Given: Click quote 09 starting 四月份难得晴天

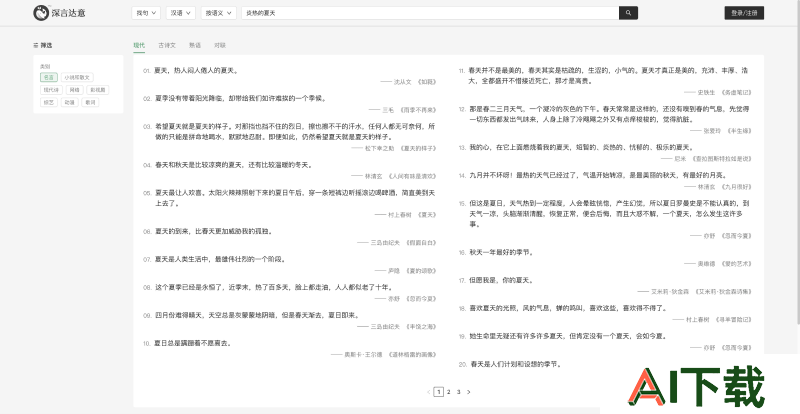Looking at the screenshot, I should tap(257, 315).
